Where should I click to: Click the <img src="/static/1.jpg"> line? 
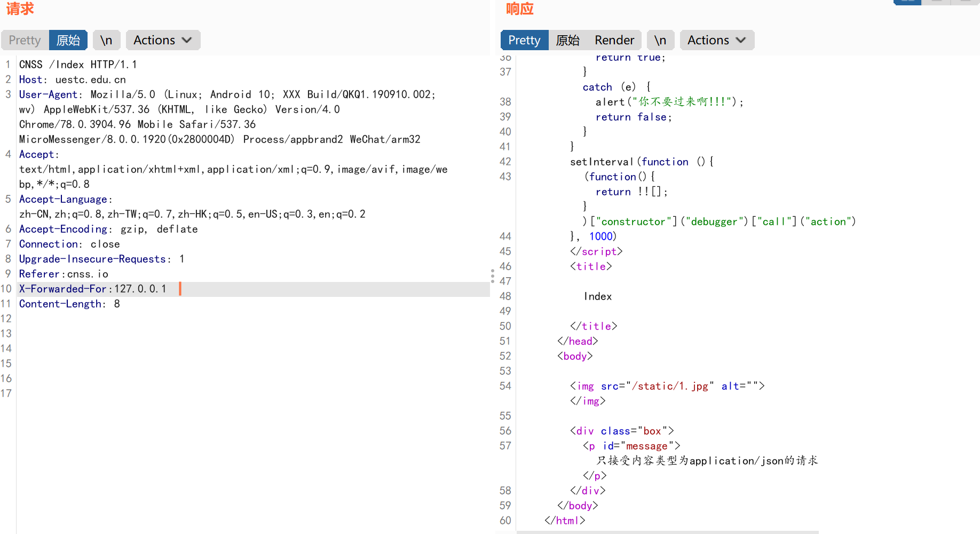(x=667, y=386)
